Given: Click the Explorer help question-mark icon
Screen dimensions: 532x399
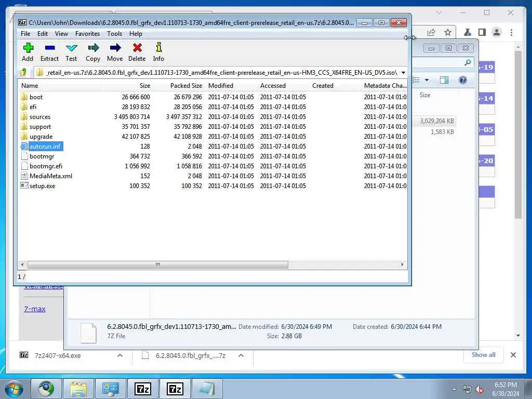Looking at the screenshot, I should tap(462, 80).
